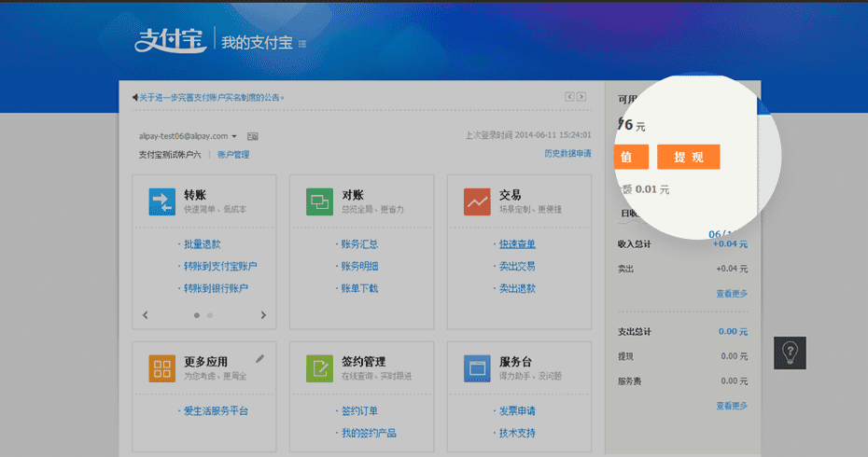Viewport: 868px width, 457px height.
Task: Click the 支出总计 0.00 元 amount
Action: [x=733, y=331]
